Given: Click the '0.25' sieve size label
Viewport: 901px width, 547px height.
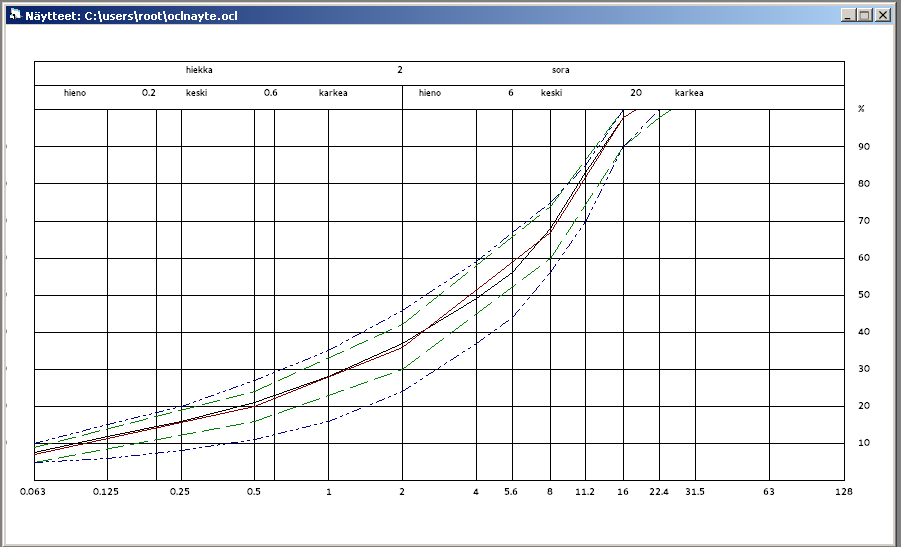Looking at the screenshot, I should (180, 492).
